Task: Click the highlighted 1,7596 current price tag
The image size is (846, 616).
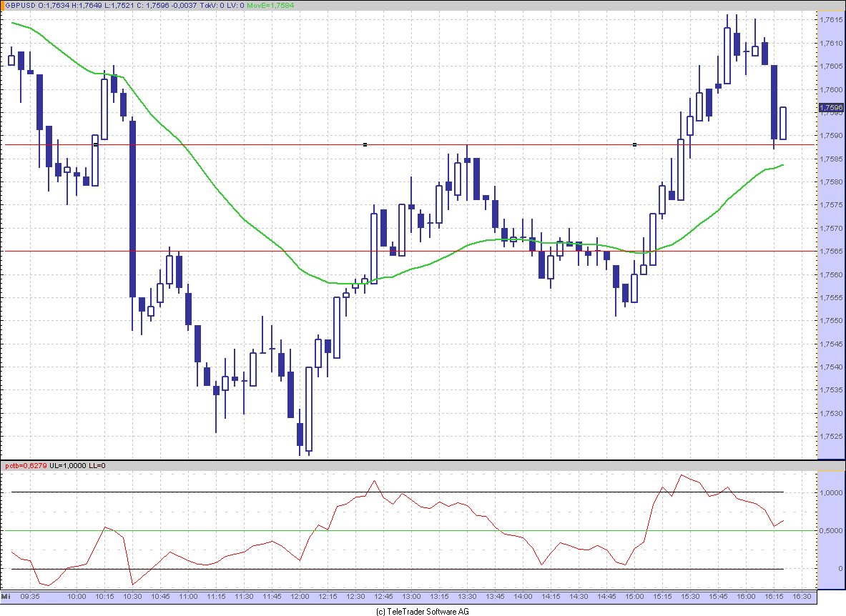Action: [831, 108]
